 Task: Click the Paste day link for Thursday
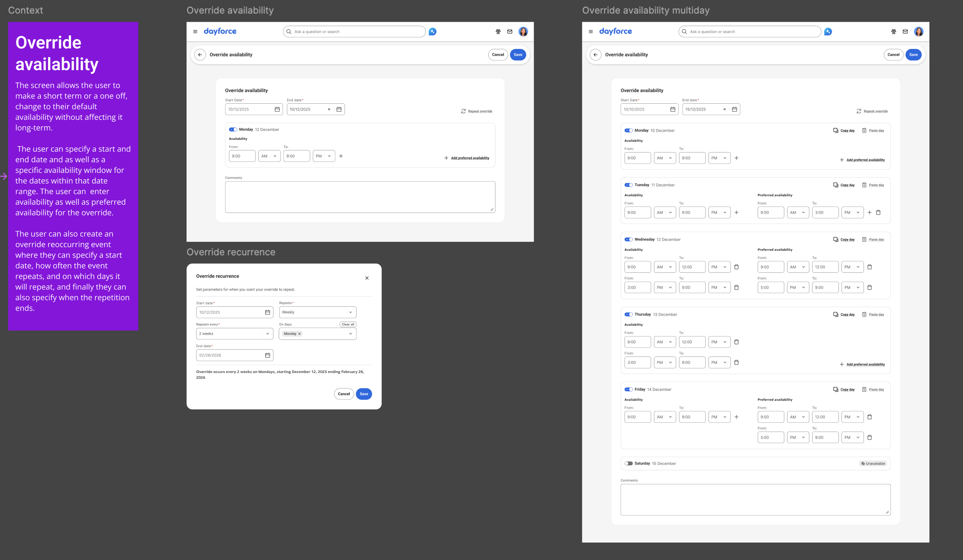[876, 315]
